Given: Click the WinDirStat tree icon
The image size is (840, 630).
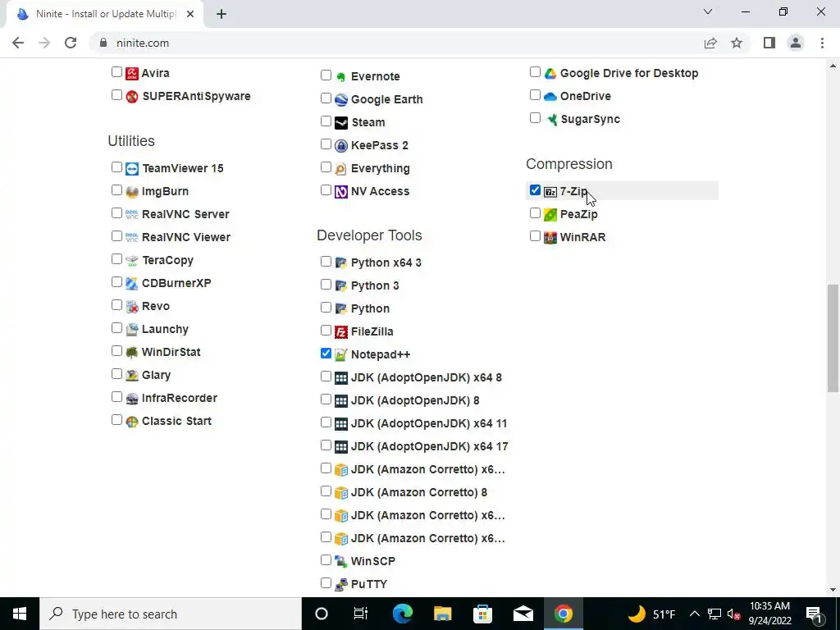Looking at the screenshot, I should click(132, 353).
